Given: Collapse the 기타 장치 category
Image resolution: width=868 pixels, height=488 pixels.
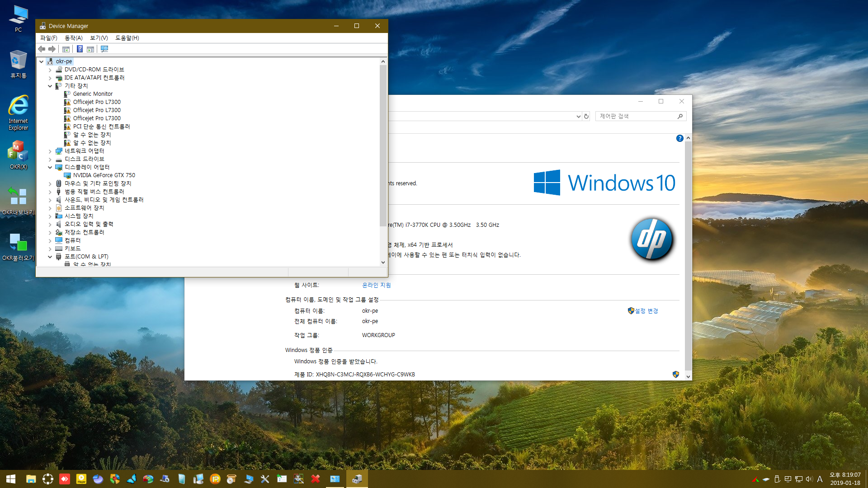Looking at the screenshot, I should pyautogui.click(x=50, y=86).
